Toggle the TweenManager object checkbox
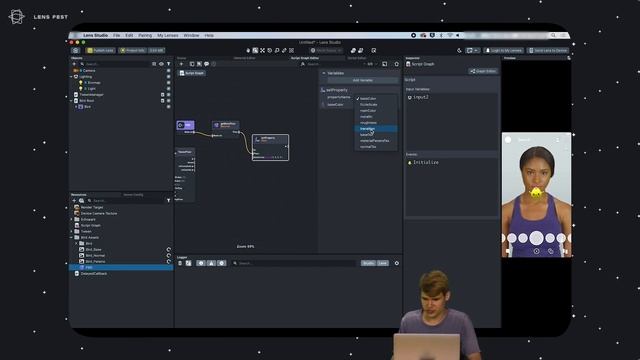 click(169, 95)
